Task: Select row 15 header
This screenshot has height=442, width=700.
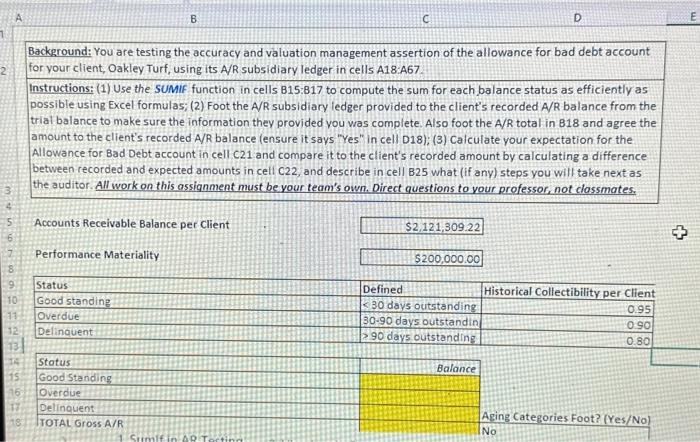Action: tap(14, 377)
